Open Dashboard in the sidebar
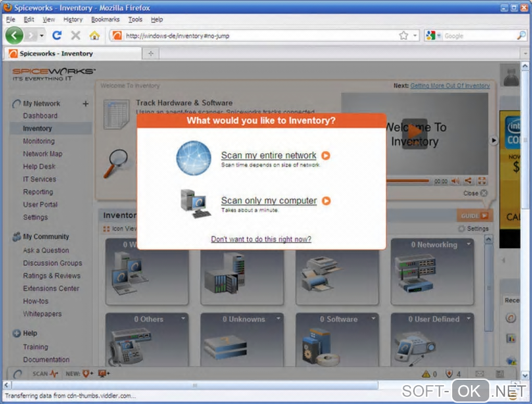This screenshot has height=404, width=532. [x=40, y=116]
